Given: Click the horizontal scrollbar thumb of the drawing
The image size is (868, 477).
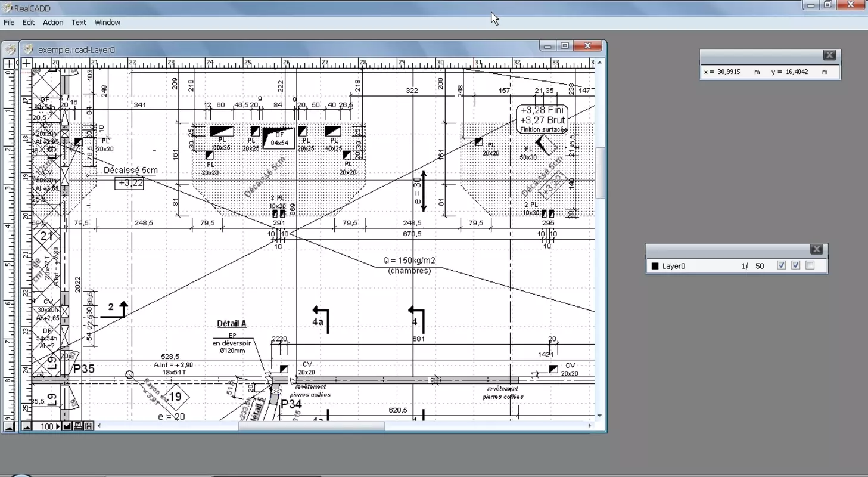Looking at the screenshot, I should [312, 426].
